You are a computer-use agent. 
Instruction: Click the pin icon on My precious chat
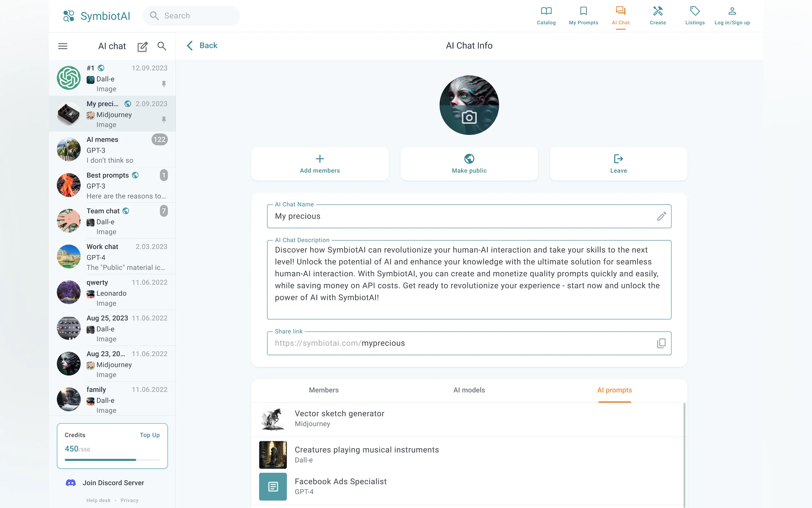(164, 119)
